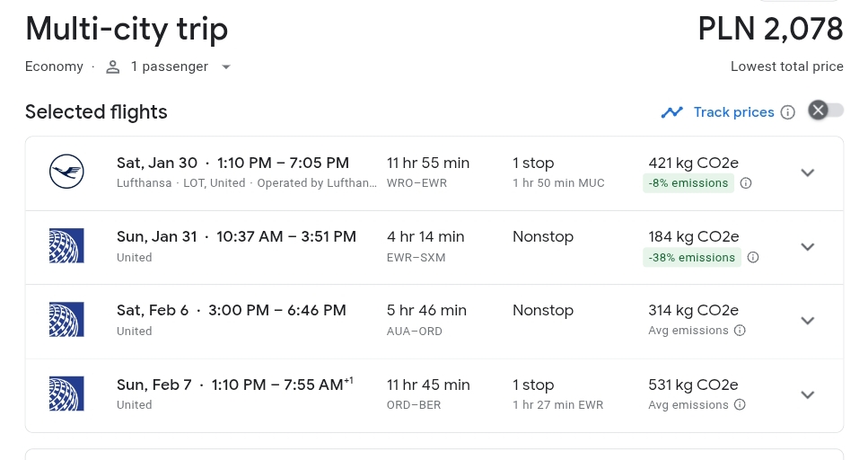The height and width of the screenshot is (460, 868).
Task: Click the 314 kg CO2e value
Action: 694,310
